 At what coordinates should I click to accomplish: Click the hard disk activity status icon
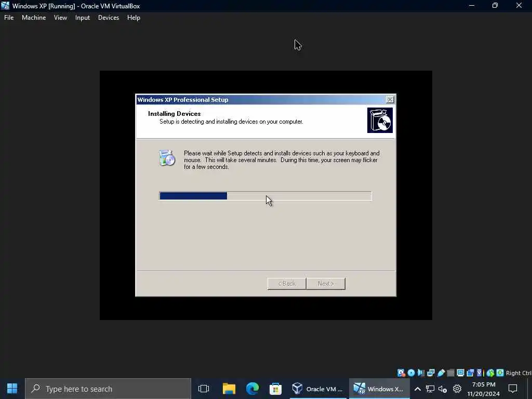coord(402,373)
